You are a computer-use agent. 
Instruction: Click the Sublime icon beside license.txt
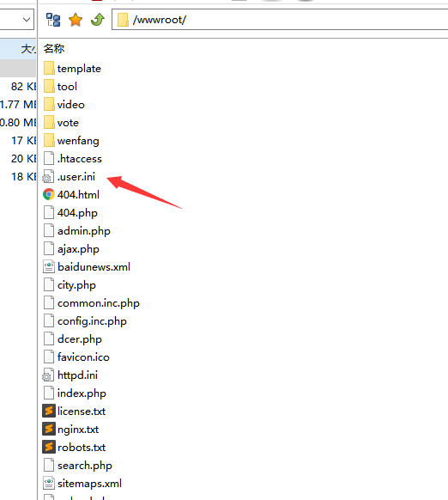(48, 411)
